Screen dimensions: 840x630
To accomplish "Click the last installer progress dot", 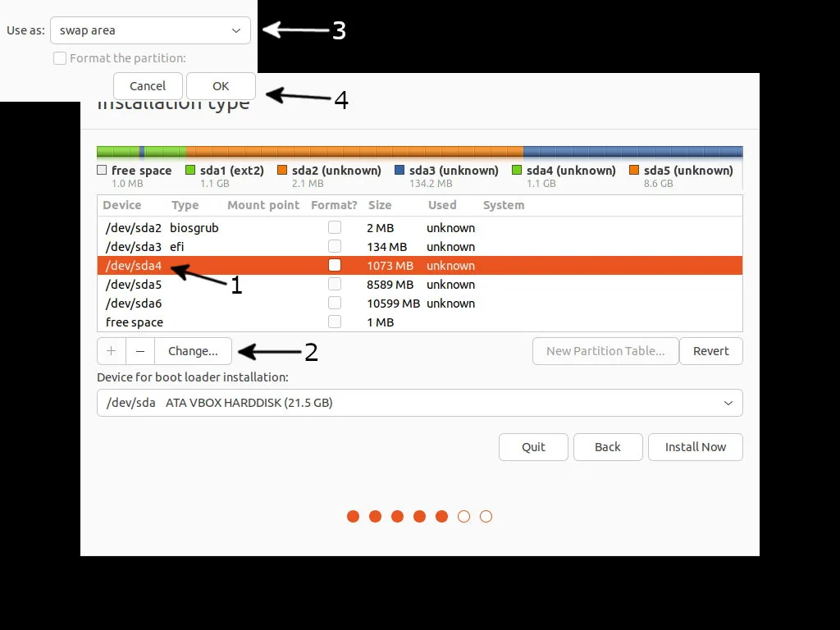I will [486, 516].
